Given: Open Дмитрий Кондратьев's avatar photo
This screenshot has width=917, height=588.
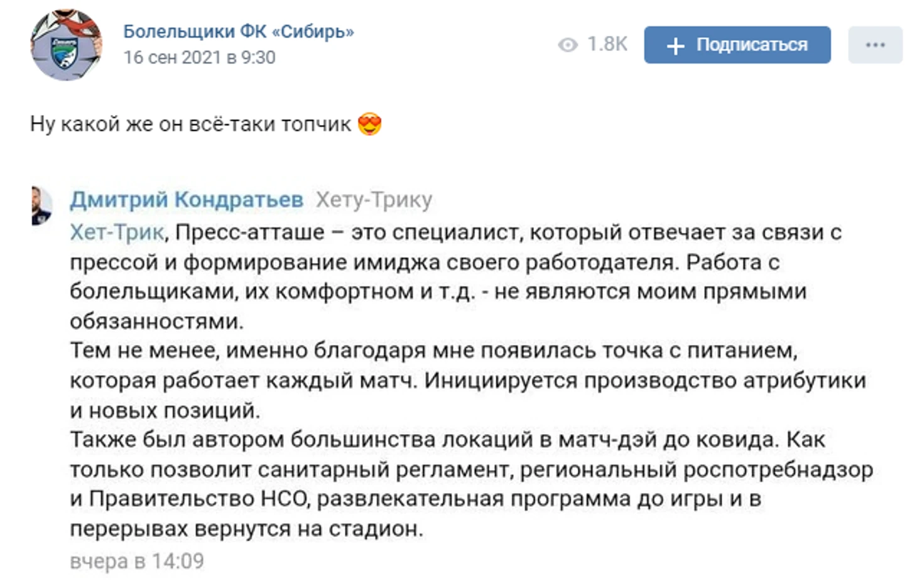Looking at the screenshot, I should click(x=41, y=205).
